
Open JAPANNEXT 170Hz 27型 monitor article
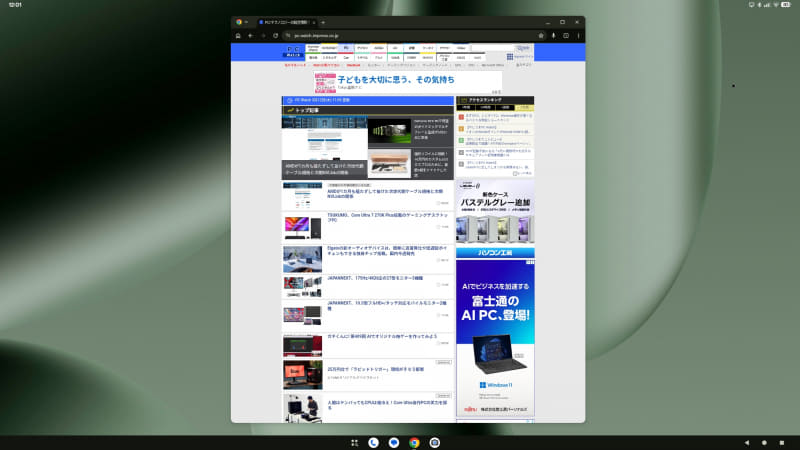[375, 278]
